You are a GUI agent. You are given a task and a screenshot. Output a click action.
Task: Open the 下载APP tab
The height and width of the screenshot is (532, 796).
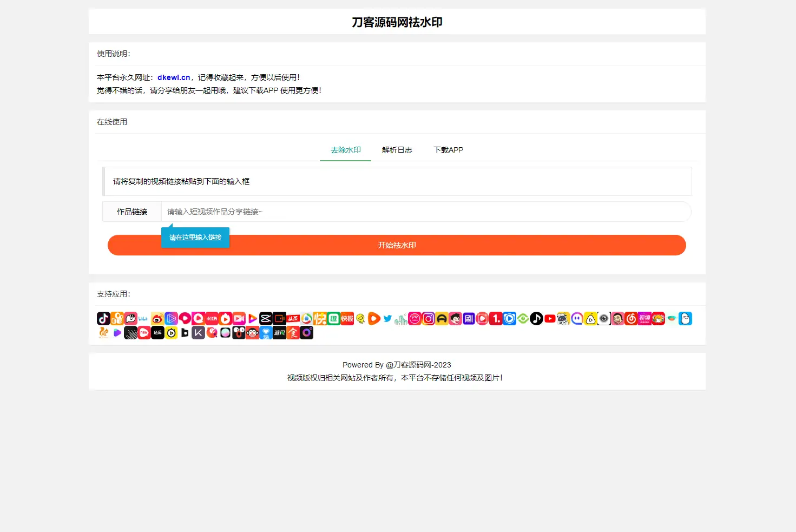pos(448,150)
